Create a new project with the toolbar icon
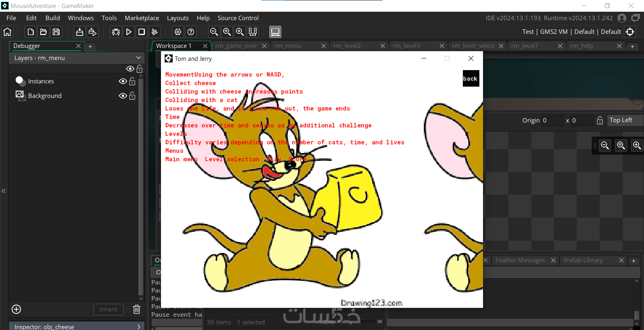 tap(31, 32)
